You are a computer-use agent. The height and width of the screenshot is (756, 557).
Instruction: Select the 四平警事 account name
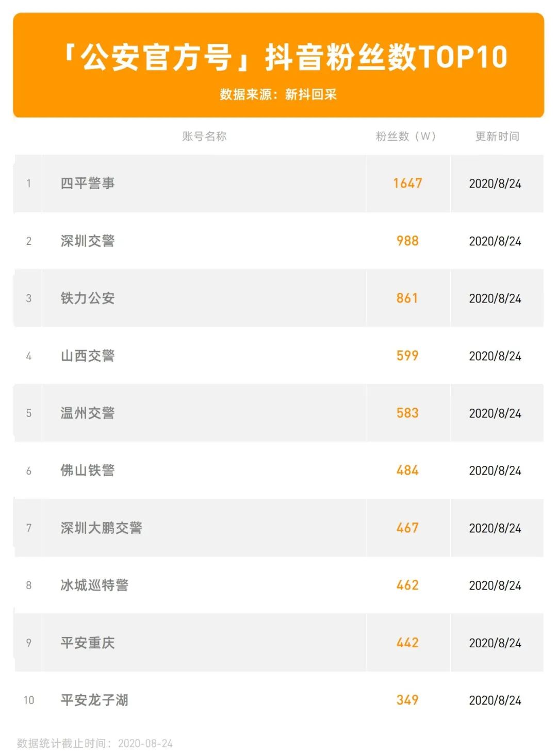click(x=88, y=183)
